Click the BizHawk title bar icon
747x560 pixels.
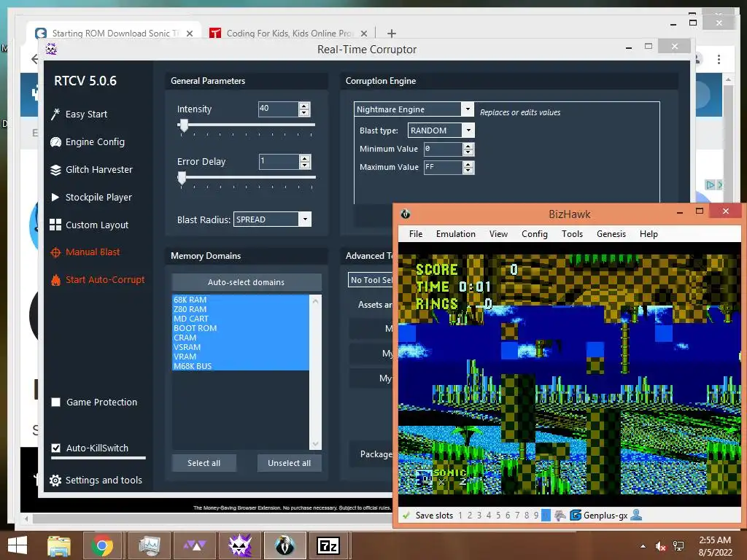point(406,214)
